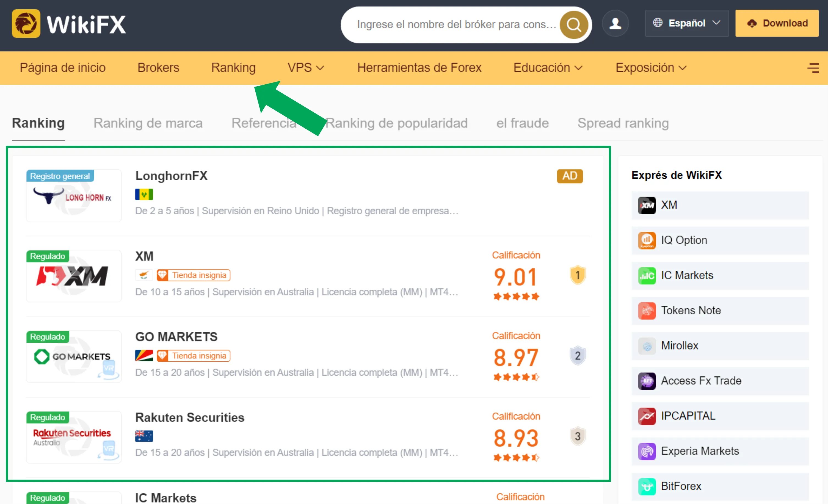Click the IQ Option sidebar icon

(x=647, y=240)
